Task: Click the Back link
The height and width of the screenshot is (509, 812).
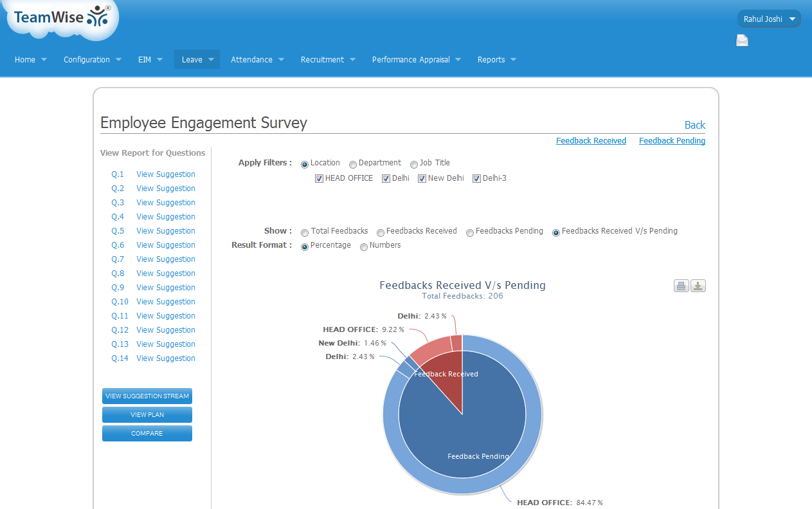Action: 694,125
